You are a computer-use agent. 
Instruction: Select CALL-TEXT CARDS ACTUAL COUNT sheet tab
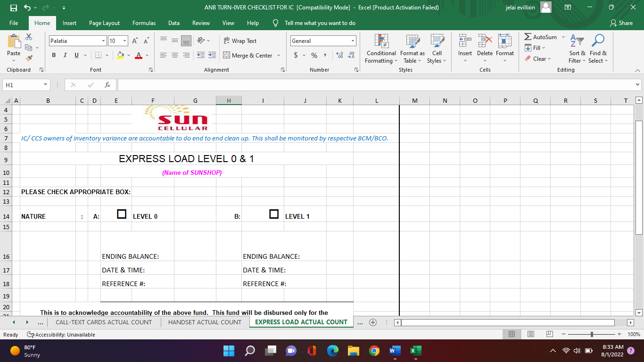(104, 322)
